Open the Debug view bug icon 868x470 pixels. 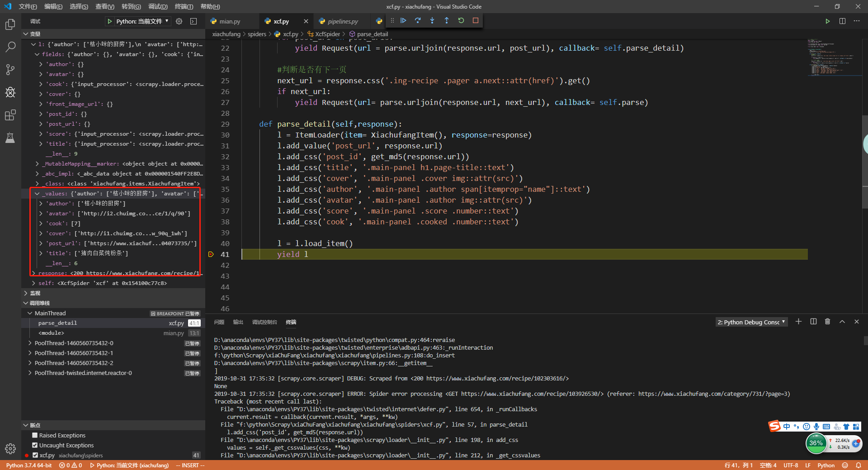[x=10, y=92]
